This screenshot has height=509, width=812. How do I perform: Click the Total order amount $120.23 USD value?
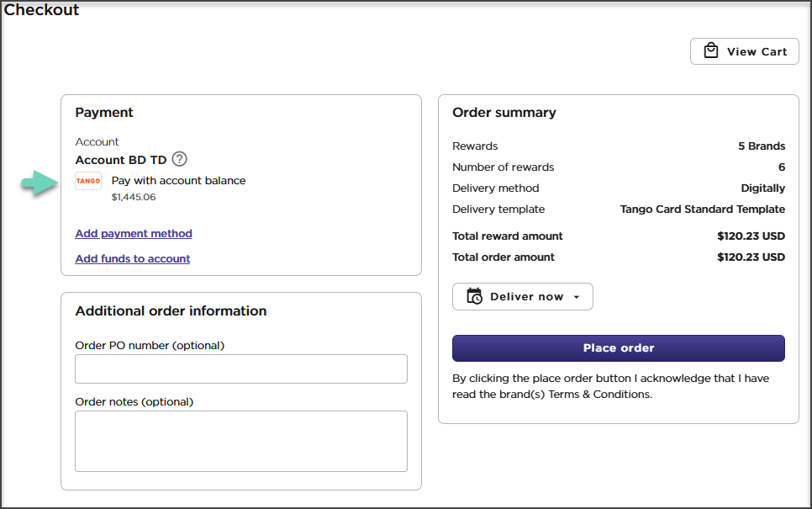751,257
